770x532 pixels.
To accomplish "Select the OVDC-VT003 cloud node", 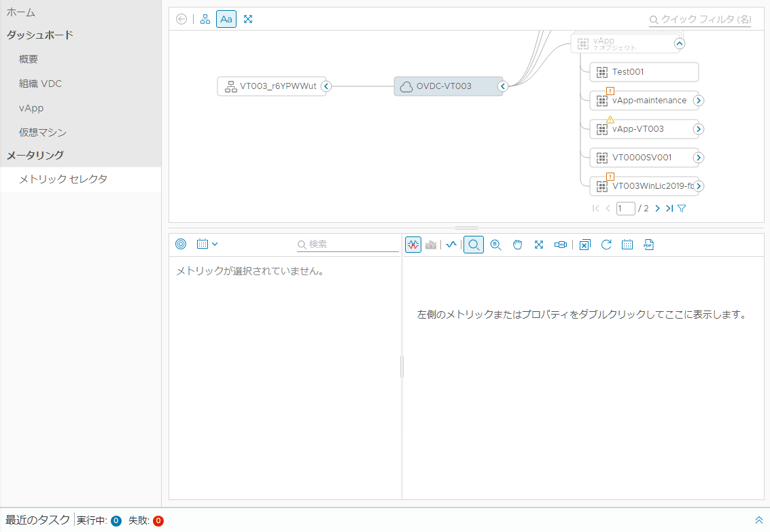I will point(449,86).
